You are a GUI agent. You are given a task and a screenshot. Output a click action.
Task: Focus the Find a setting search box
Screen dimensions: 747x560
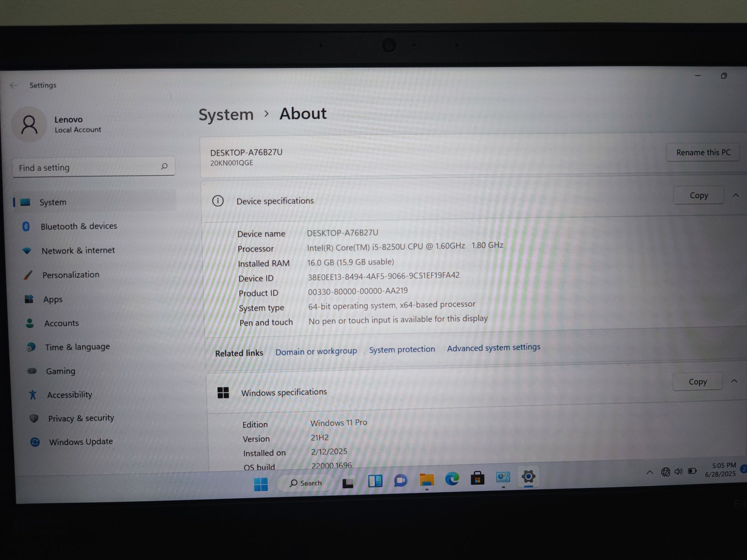coord(94,167)
